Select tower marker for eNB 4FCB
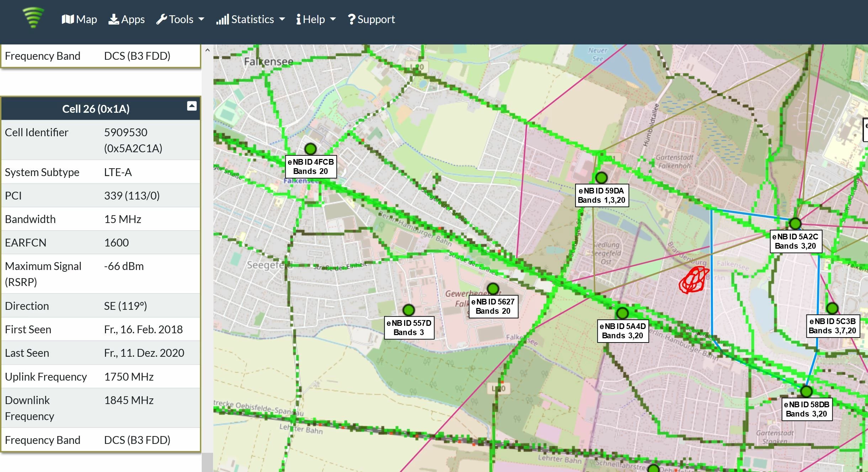The width and height of the screenshot is (868, 472). (311, 148)
